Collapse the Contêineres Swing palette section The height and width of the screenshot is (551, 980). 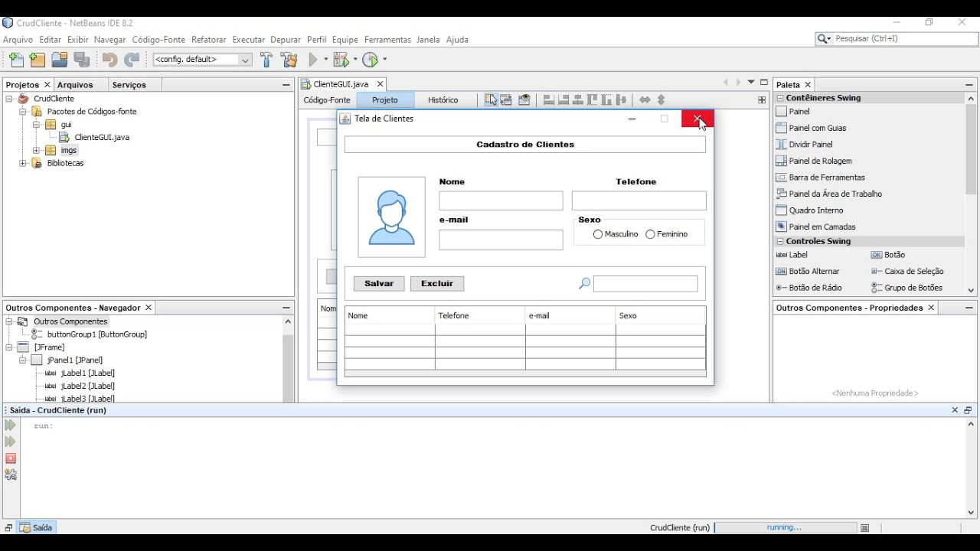pyautogui.click(x=780, y=98)
